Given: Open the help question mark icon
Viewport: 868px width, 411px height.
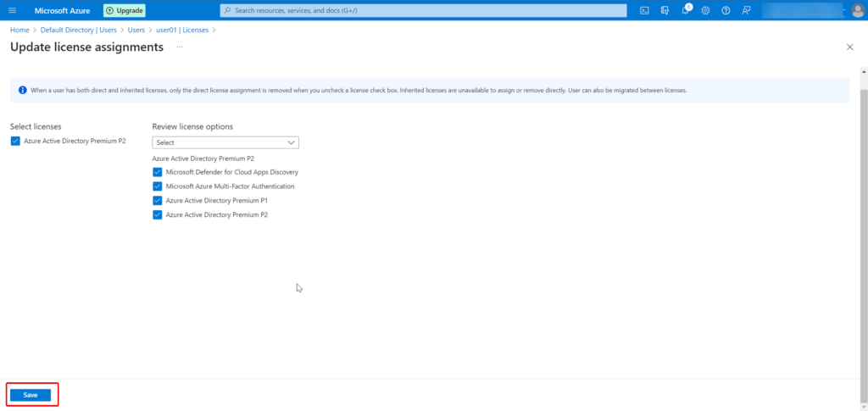Looking at the screenshot, I should point(726,10).
